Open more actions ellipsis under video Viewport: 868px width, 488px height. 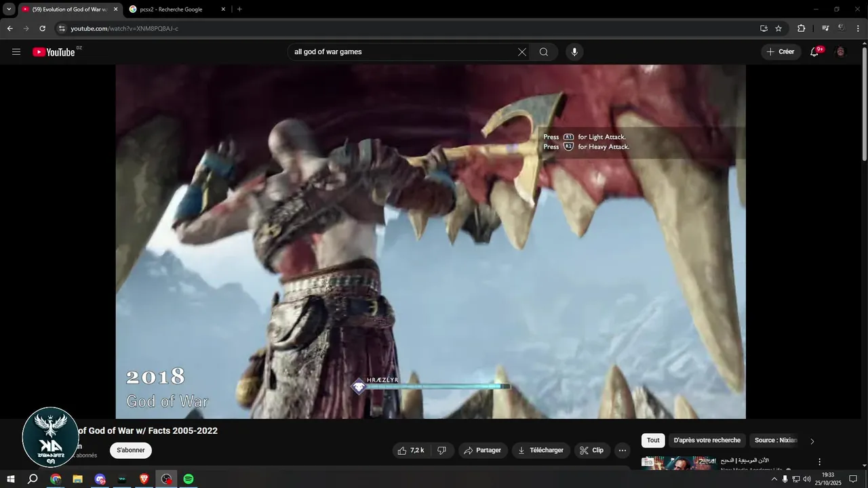(623, 450)
